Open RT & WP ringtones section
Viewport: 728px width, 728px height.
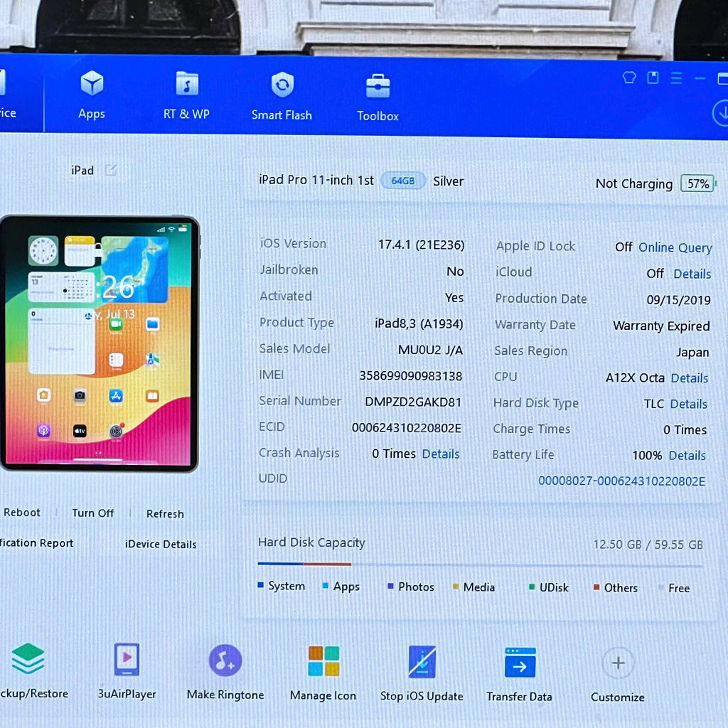click(187, 96)
